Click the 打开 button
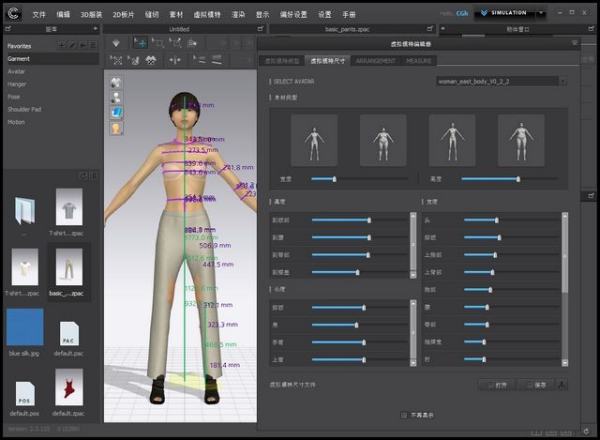Image resolution: width=600 pixels, height=440 pixels. click(497, 383)
